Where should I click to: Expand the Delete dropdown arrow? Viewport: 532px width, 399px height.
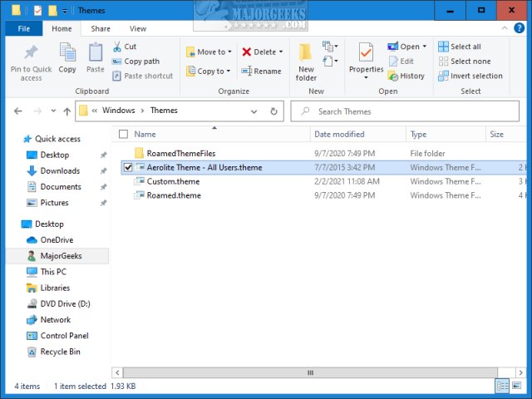tap(281, 52)
